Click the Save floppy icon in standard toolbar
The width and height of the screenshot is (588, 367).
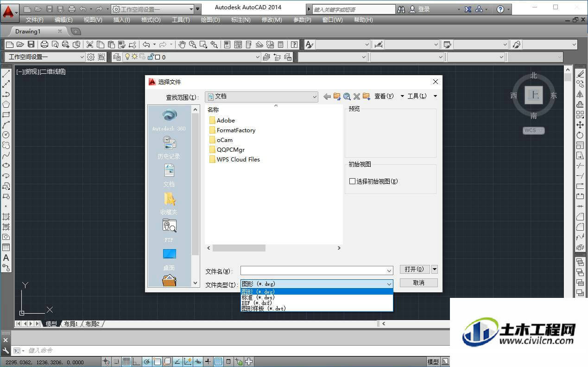[31, 45]
